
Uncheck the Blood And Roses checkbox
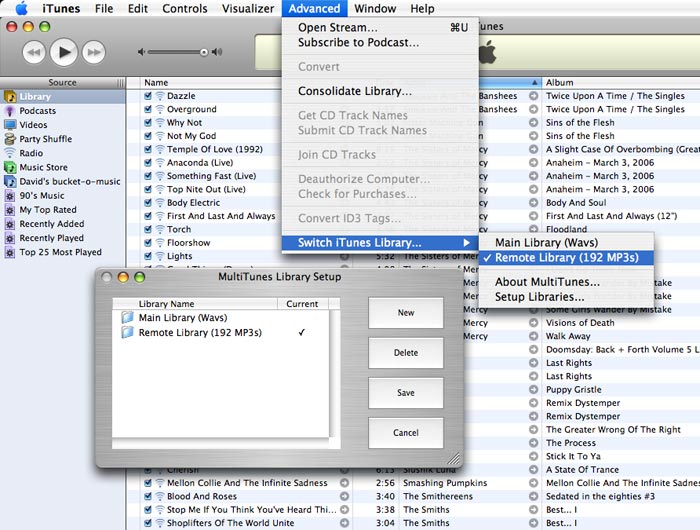pos(148,496)
